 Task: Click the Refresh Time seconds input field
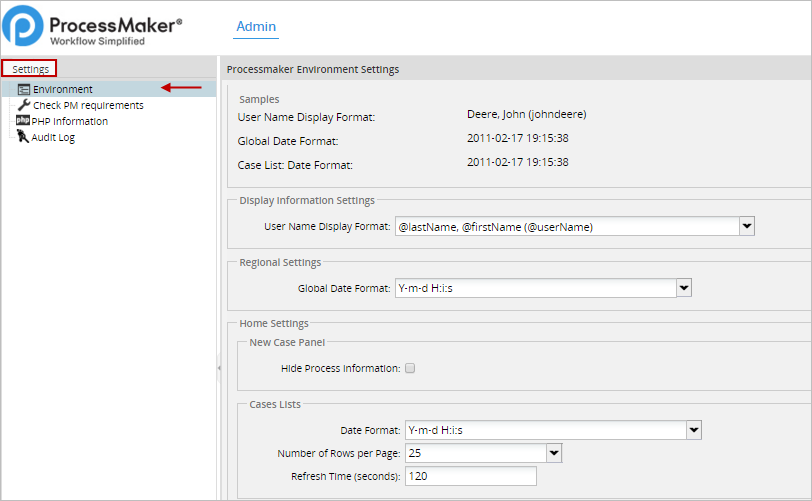pos(470,476)
